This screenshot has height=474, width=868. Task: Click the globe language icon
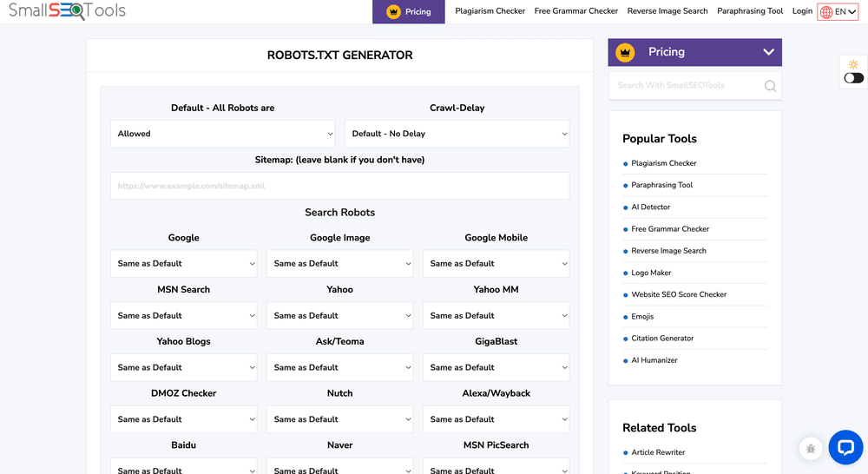[826, 12]
